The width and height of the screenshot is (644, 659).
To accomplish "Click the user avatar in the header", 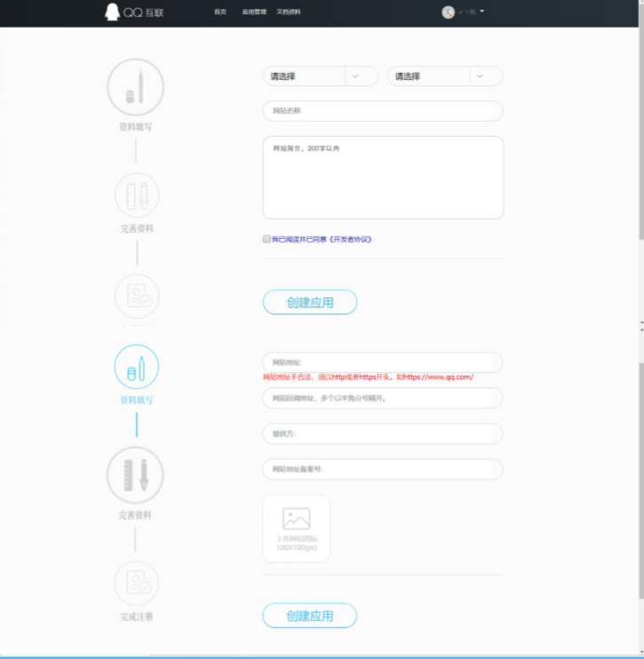I will point(449,12).
